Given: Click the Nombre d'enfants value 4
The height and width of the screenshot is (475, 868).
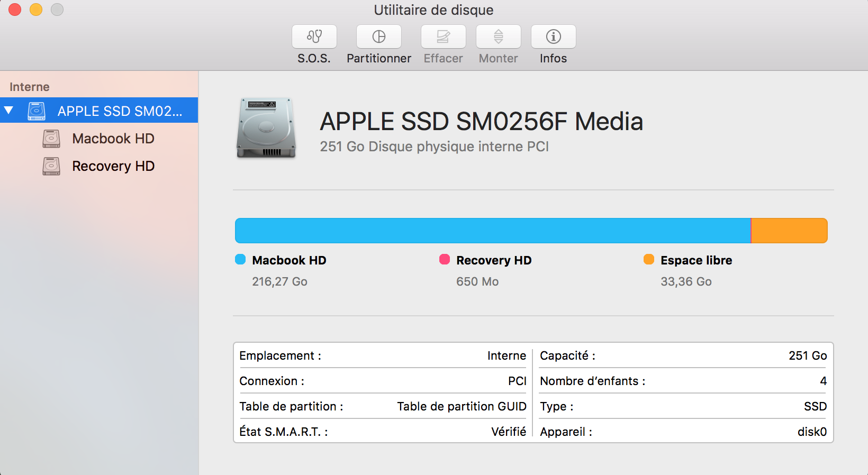Looking at the screenshot, I should click(824, 381).
